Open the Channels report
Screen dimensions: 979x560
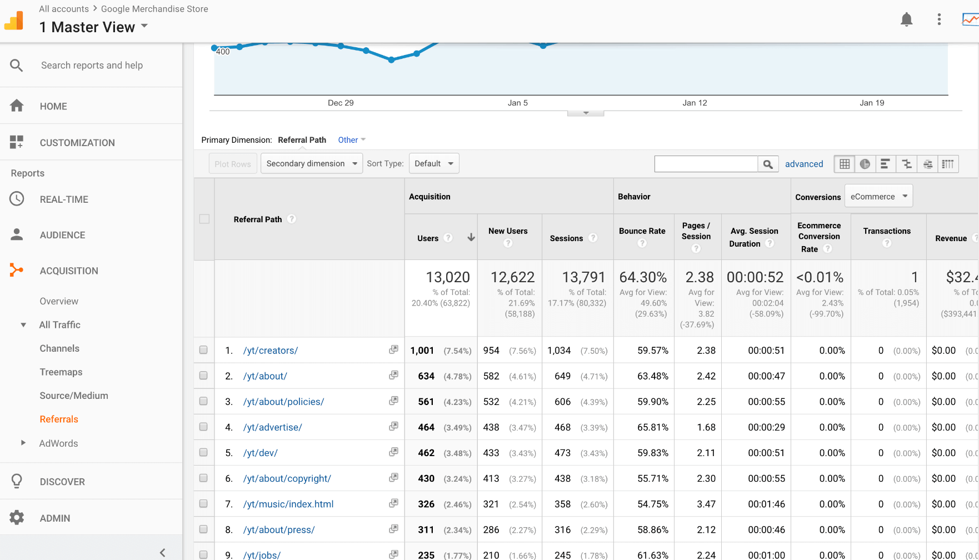click(x=59, y=348)
